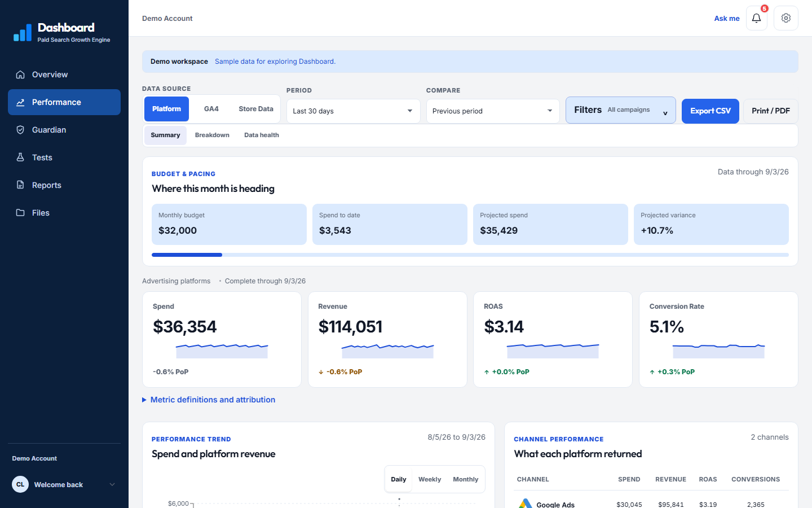Click the red notification count badge
Image resolution: width=812 pixels, height=508 pixels.
(765, 8)
